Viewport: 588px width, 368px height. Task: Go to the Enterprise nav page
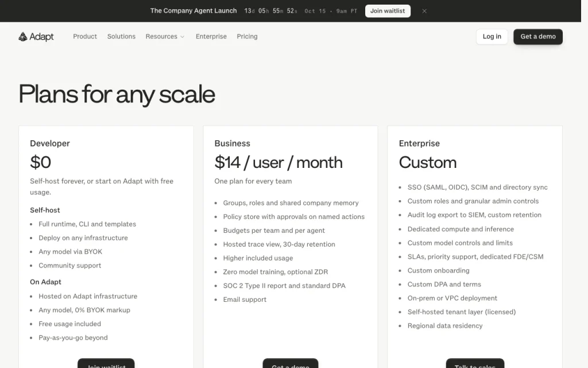(211, 36)
